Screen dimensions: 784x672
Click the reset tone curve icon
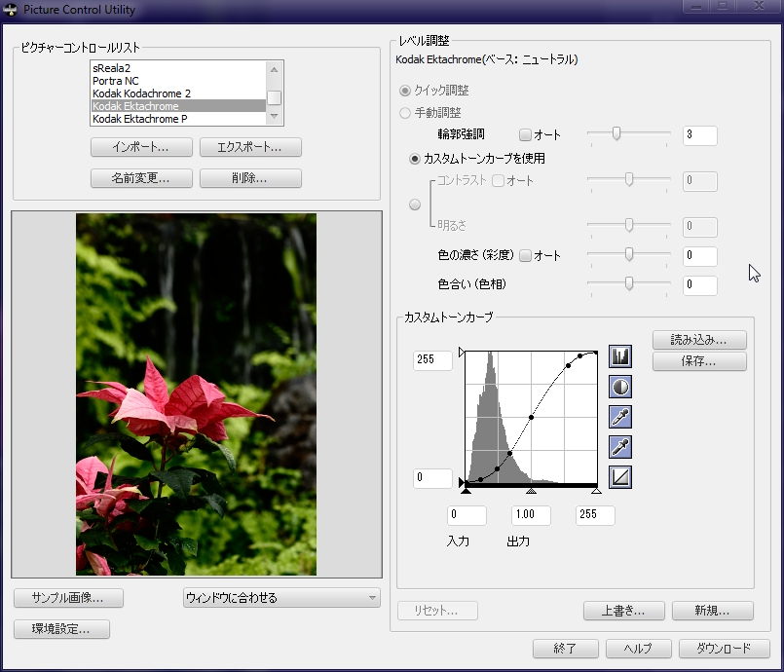click(620, 477)
